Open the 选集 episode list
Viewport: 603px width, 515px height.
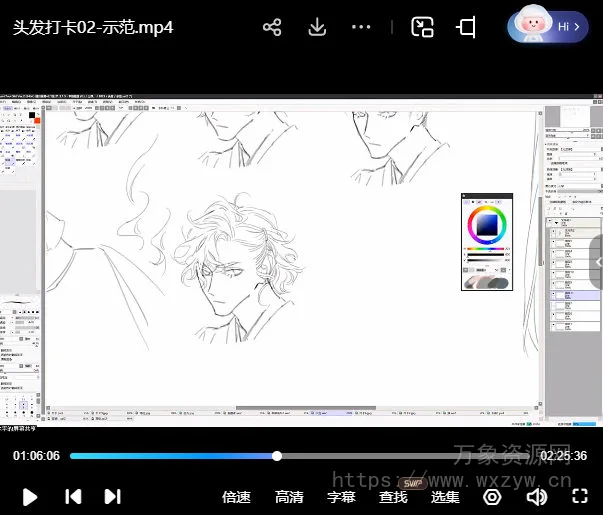(x=446, y=497)
